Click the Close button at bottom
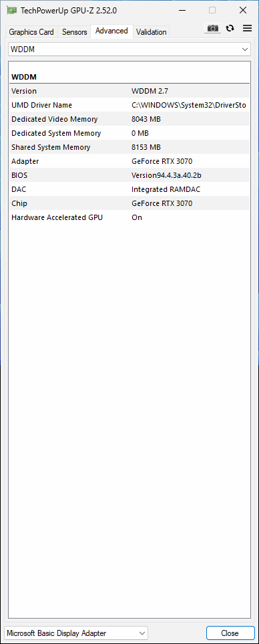 click(x=230, y=633)
